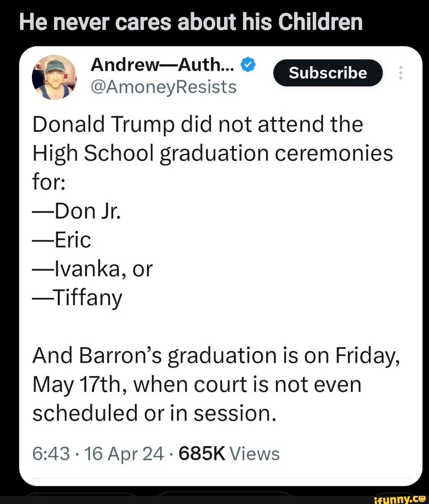Tap the meme title about his Children

tap(191, 22)
